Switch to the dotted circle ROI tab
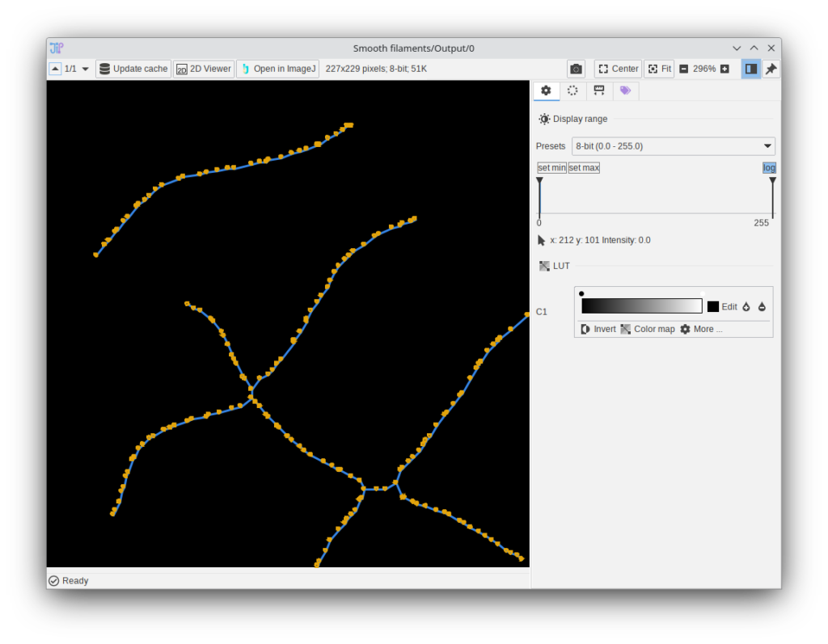 pos(572,90)
